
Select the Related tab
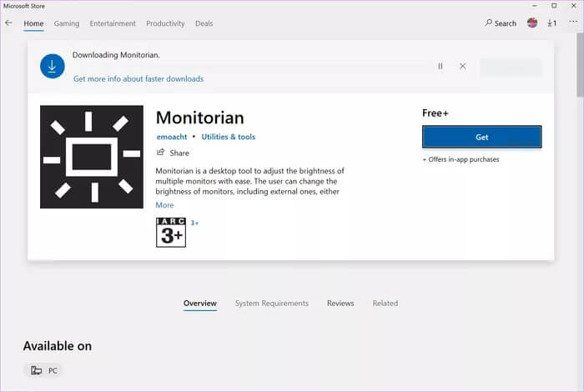[x=385, y=304]
